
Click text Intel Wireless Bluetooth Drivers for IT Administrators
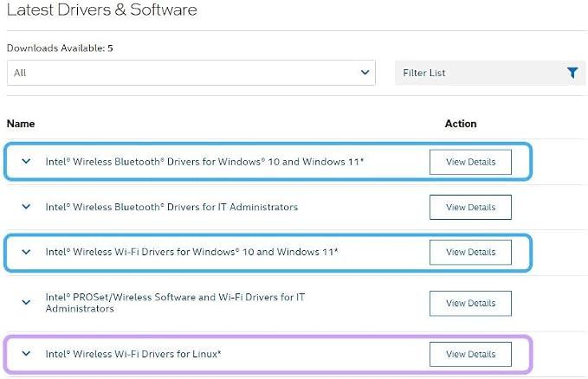click(x=171, y=207)
